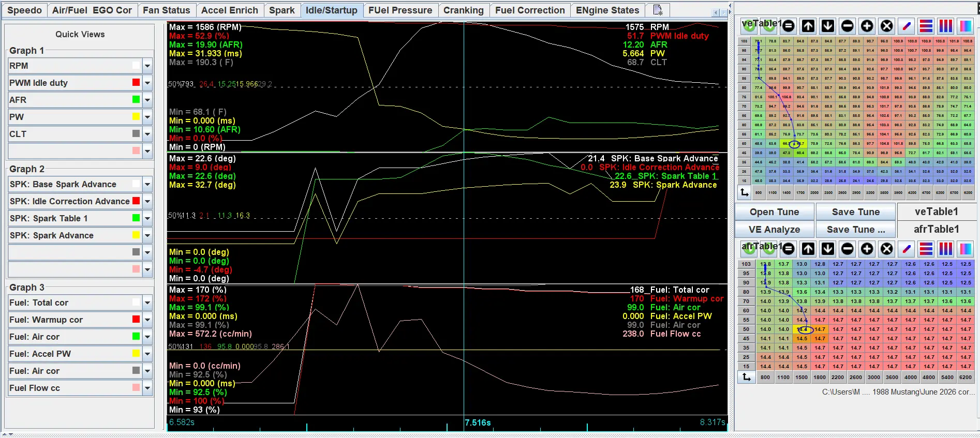Click the up-arrow increment icon above veTable1
This screenshot has width=980, height=438.
pyautogui.click(x=808, y=26)
